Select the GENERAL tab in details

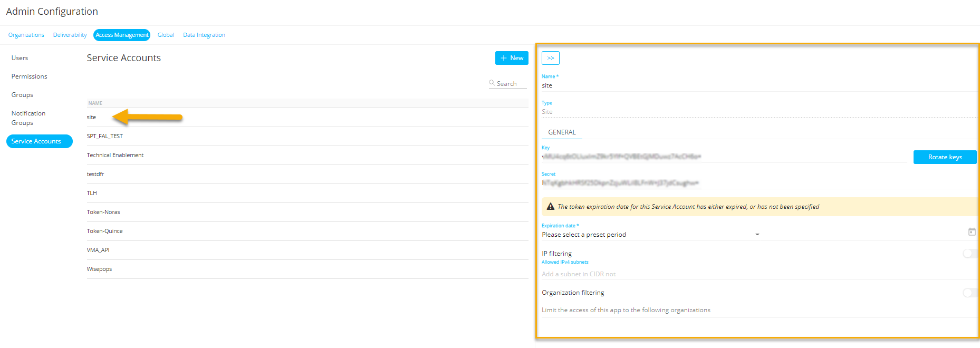[562, 132]
